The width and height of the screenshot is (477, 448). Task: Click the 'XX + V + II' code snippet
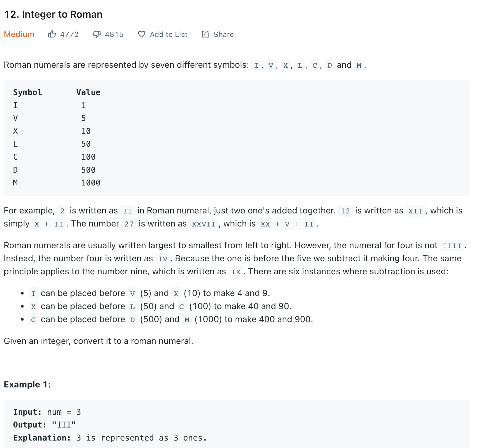287,224
